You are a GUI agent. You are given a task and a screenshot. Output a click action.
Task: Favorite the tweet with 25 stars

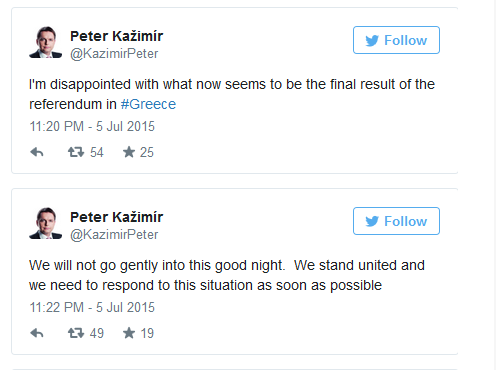click(x=129, y=152)
